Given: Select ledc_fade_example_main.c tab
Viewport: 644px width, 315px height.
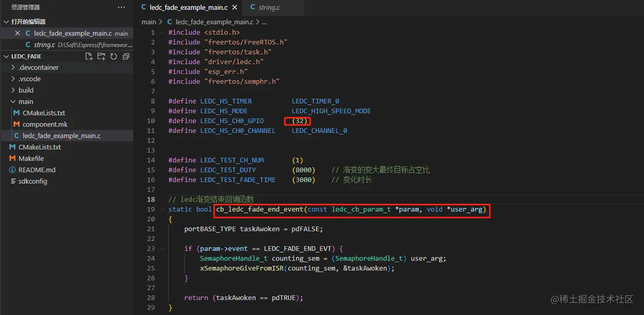Looking at the screenshot, I should tap(189, 8).
